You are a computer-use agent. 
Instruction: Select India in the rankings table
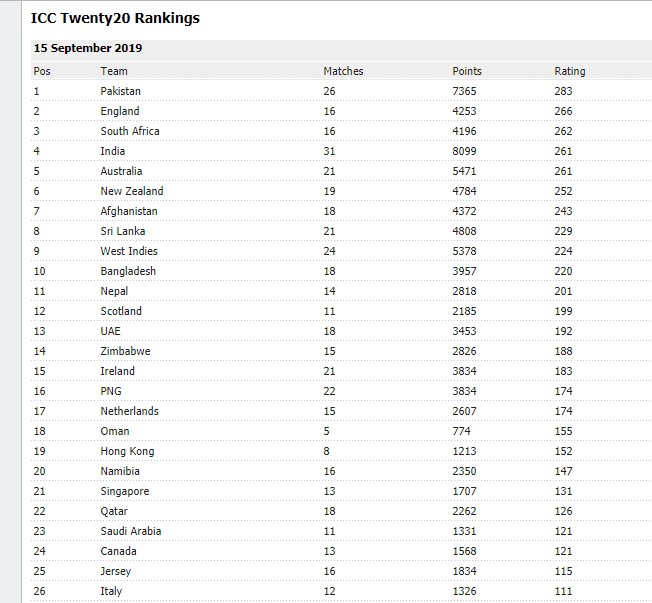(x=113, y=151)
